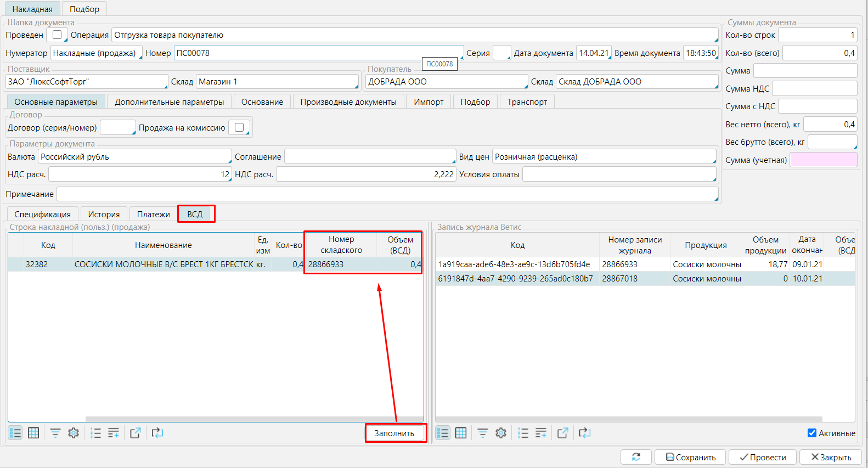
Task: Open settings gear for Vetis journal grid
Action: (x=500, y=433)
